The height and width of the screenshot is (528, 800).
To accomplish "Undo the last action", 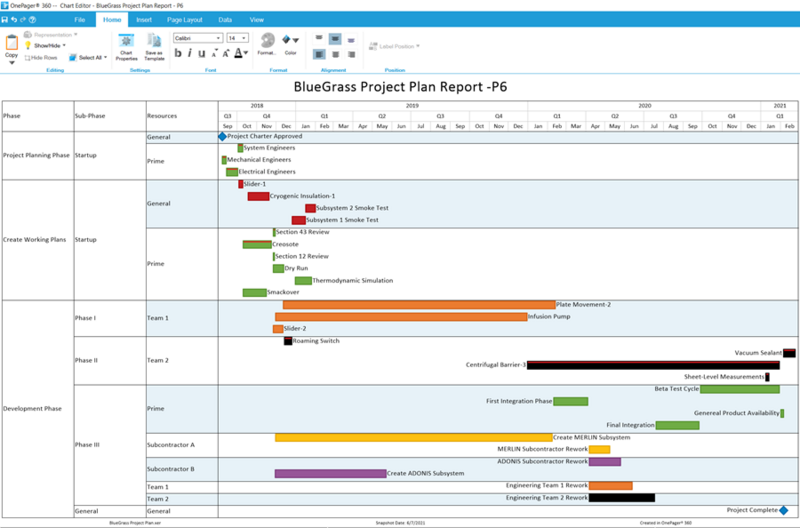I will point(14,20).
